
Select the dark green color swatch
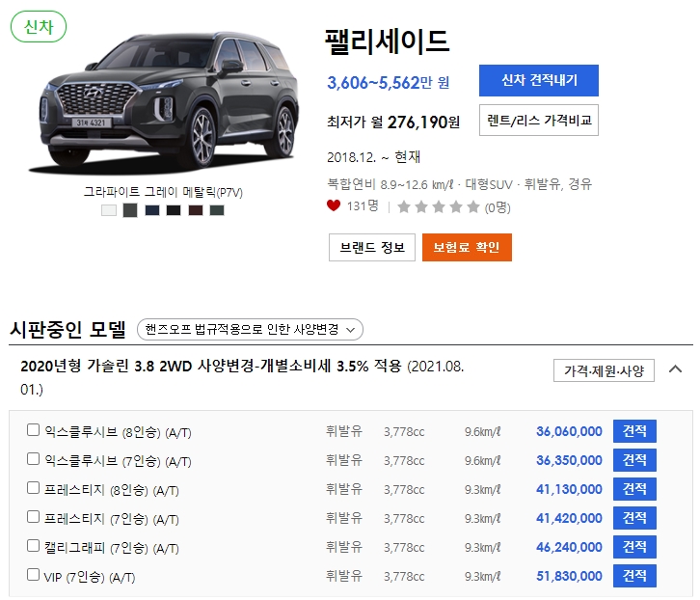pyautogui.click(x=217, y=210)
